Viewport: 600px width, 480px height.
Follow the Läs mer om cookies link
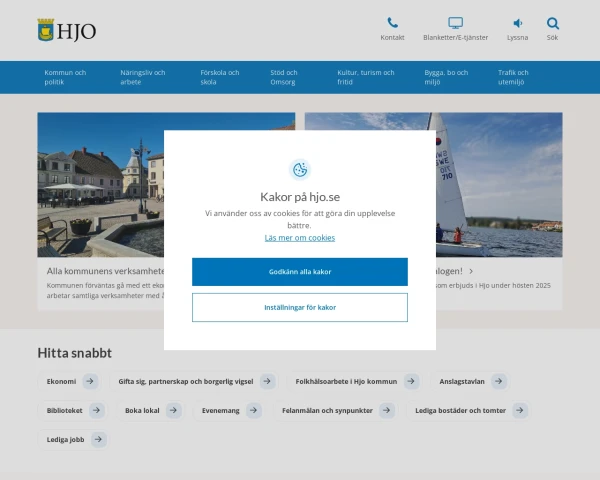300,238
